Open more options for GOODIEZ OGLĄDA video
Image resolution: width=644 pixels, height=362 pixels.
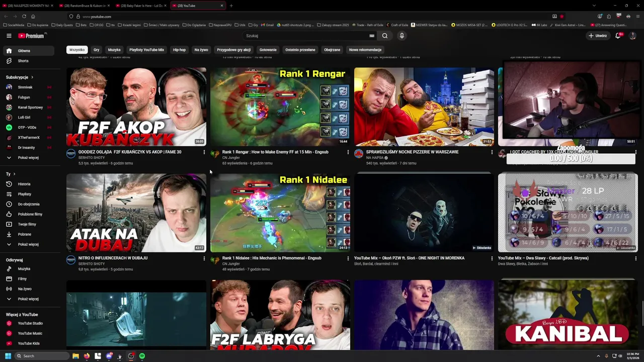[x=204, y=152]
